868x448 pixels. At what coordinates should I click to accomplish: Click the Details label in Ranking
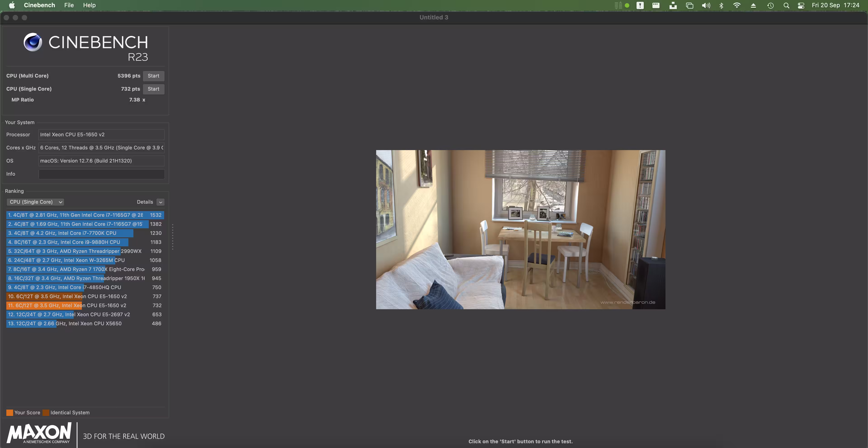tap(145, 202)
